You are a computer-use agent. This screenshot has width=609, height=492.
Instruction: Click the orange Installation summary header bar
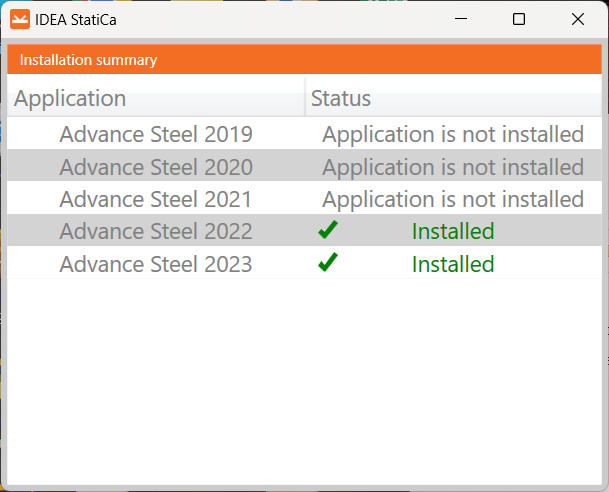304,60
